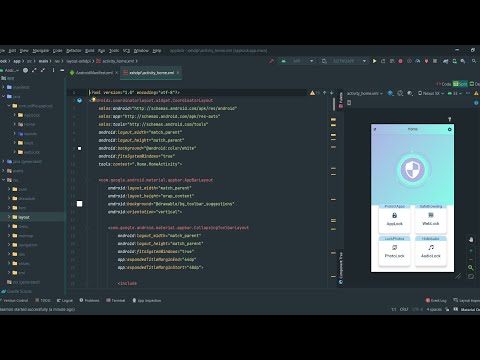
Task: Click the Design Surface layers icon
Action: tap(391, 93)
